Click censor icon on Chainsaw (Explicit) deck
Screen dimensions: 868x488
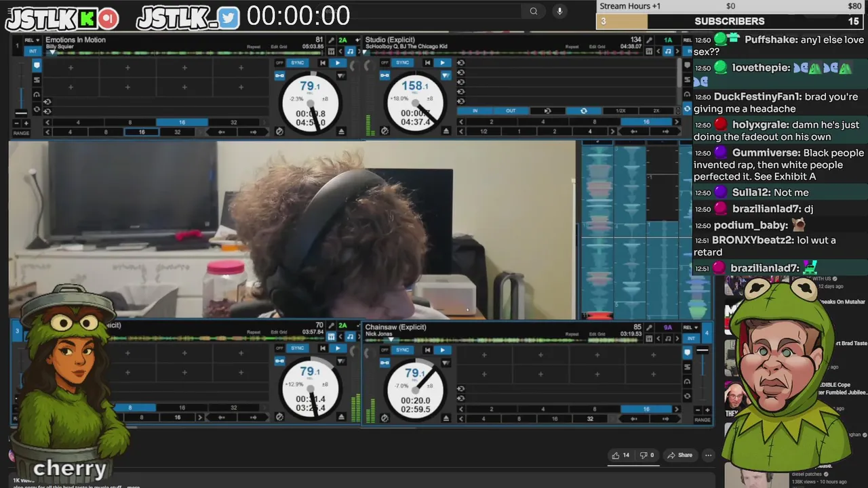click(384, 419)
